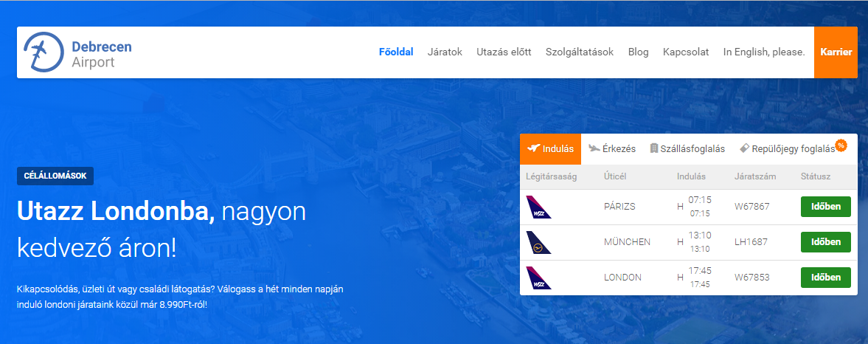Open the Járatok menu
Screen dimensions: 868x344
[x=445, y=52]
